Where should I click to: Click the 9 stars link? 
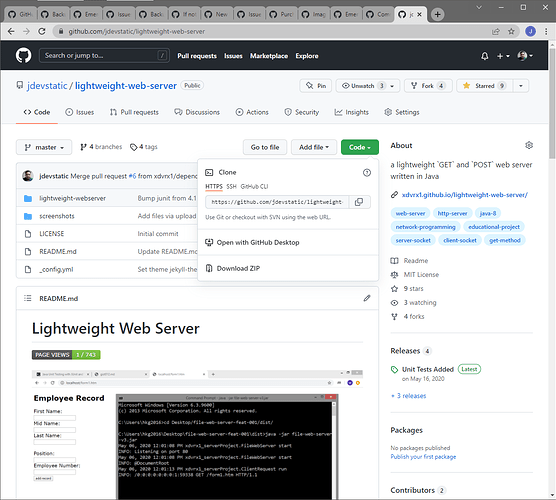413,289
